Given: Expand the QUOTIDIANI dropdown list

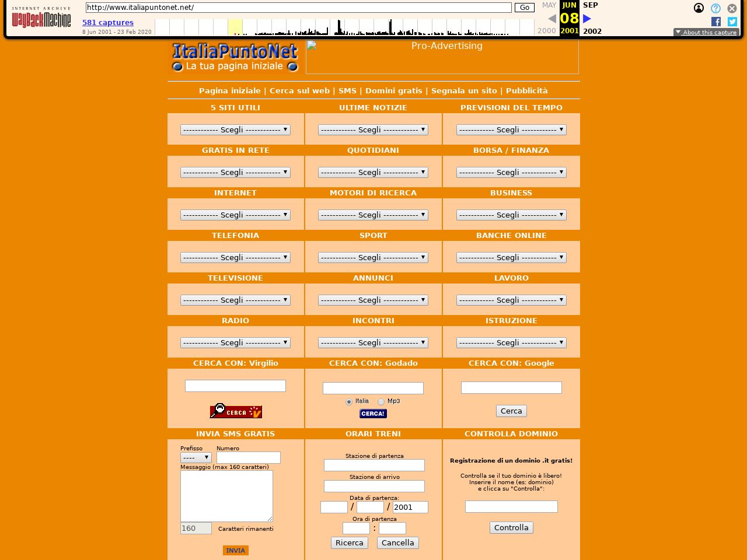Looking at the screenshot, I should [373, 173].
